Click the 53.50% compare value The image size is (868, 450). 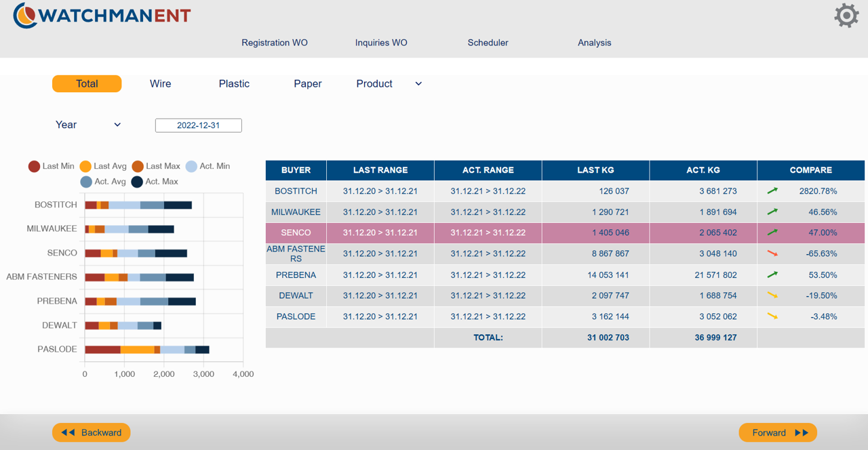coord(823,275)
